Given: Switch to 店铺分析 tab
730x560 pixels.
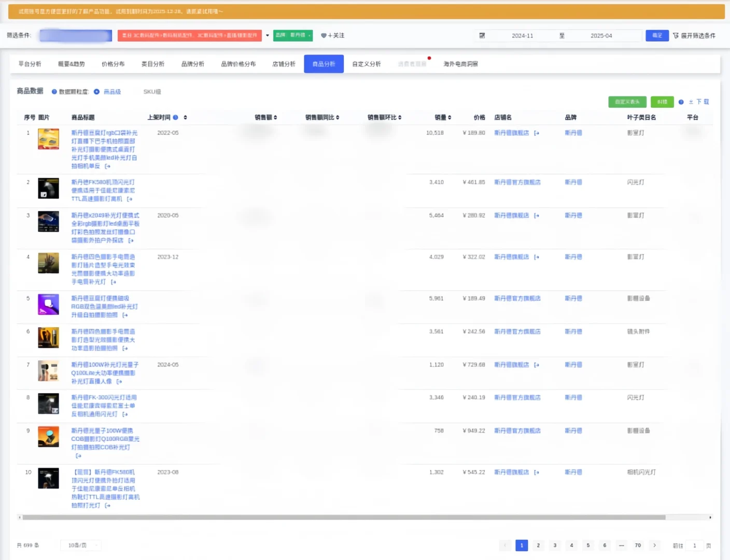Looking at the screenshot, I should (284, 64).
